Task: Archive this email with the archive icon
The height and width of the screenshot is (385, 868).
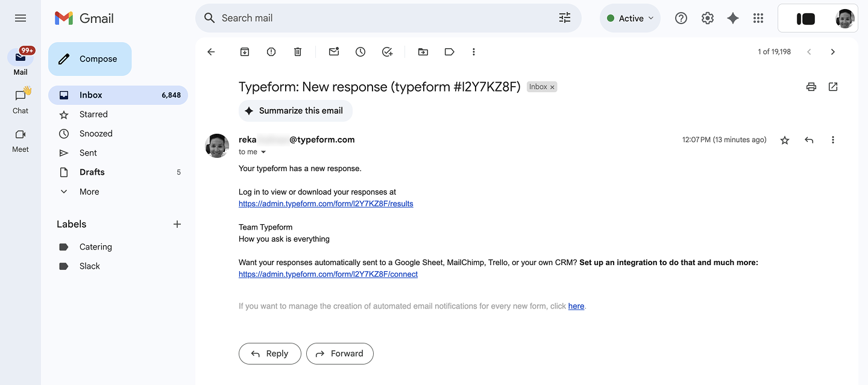Action: click(245, 52)
